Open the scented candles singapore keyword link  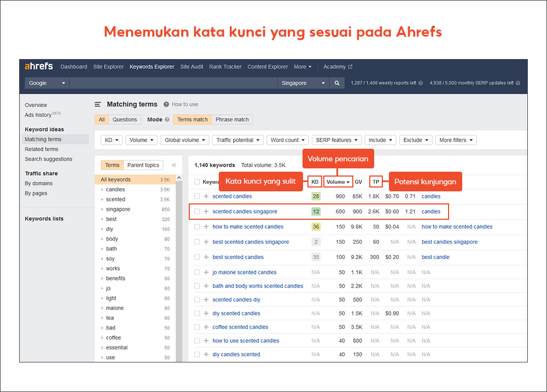point(245,212)
